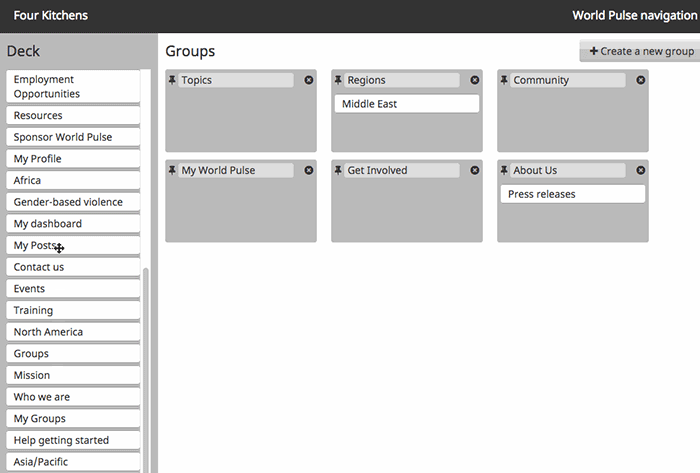Select Gender-based violence card in the Deck

pos(72,202)
